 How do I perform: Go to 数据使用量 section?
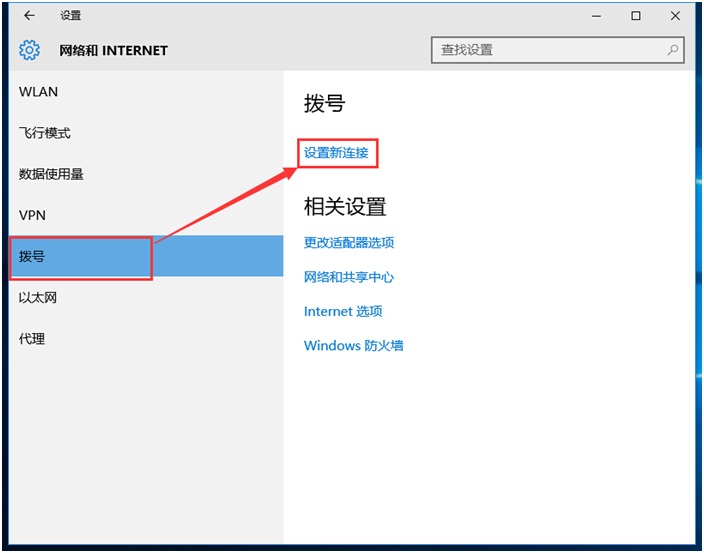(51, 174)
